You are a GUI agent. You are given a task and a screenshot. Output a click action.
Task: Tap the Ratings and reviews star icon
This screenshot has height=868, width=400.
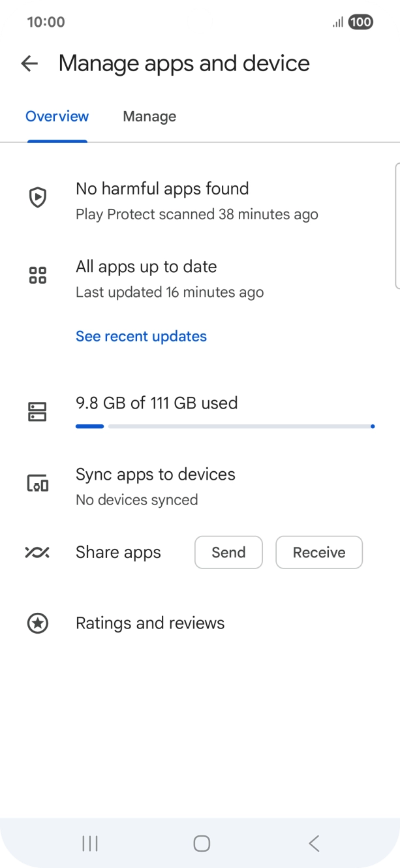(38, 623)
